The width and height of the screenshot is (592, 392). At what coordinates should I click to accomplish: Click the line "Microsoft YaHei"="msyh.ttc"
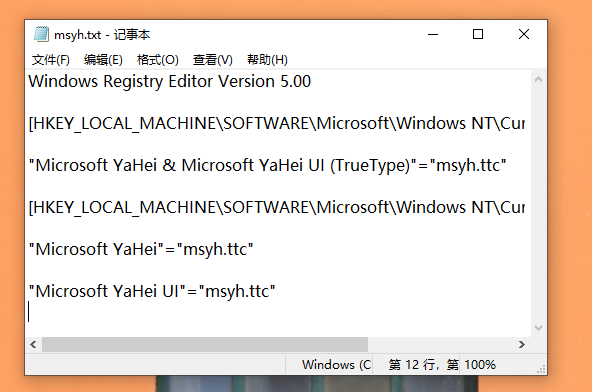pos(141,249)
